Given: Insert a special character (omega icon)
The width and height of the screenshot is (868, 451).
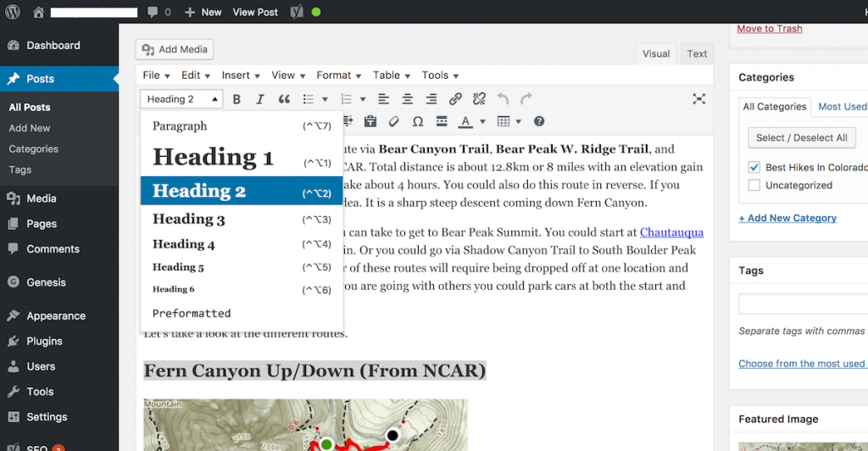Looking at the screenshot, I should click(418, 121).
